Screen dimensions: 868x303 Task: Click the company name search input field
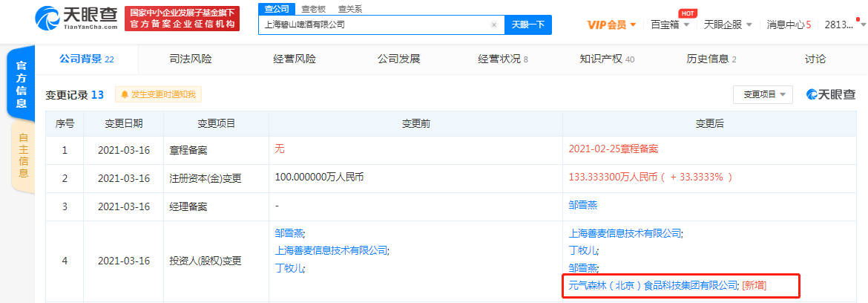(x=375, y=25)
